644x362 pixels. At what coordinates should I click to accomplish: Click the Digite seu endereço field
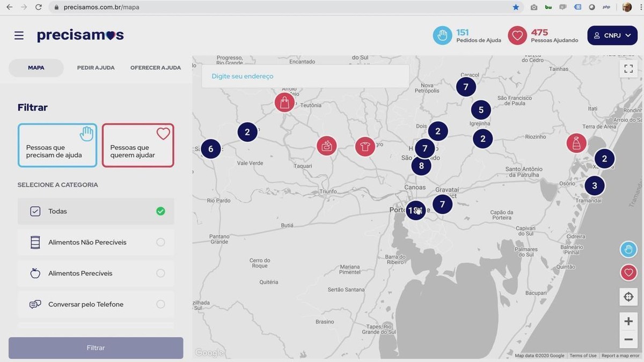tap(305, 76)
